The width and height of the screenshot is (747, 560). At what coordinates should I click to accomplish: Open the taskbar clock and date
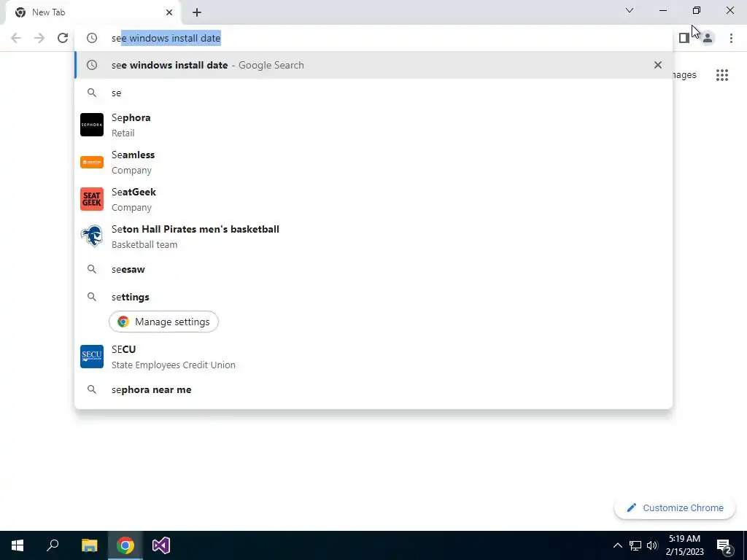tap(684, 545)
